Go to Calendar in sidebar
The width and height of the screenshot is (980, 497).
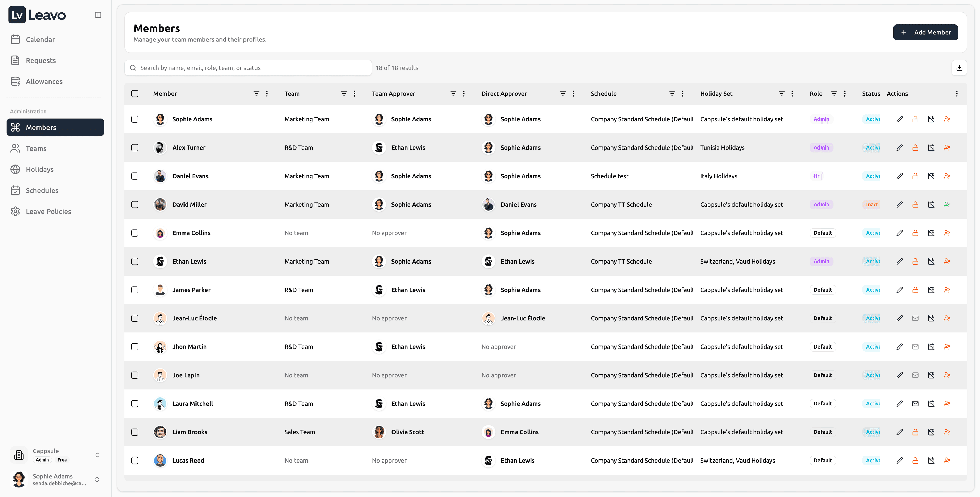pos(40,40)
